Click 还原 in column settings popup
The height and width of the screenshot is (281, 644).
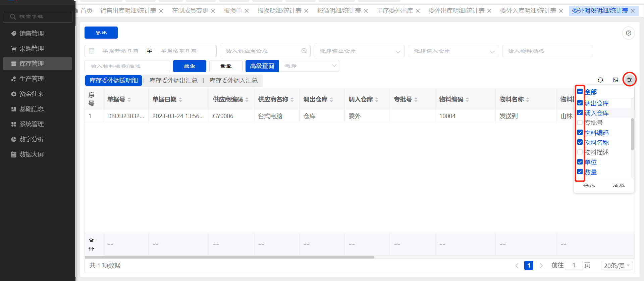coord(619,185)
